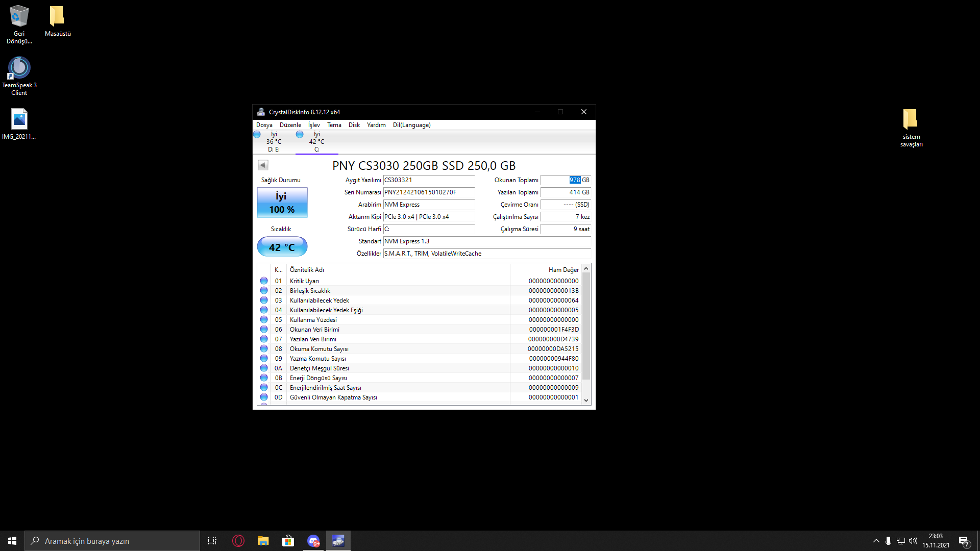Expand the hidden system tray icons chevron
The image size is (980, 551).
876,541
